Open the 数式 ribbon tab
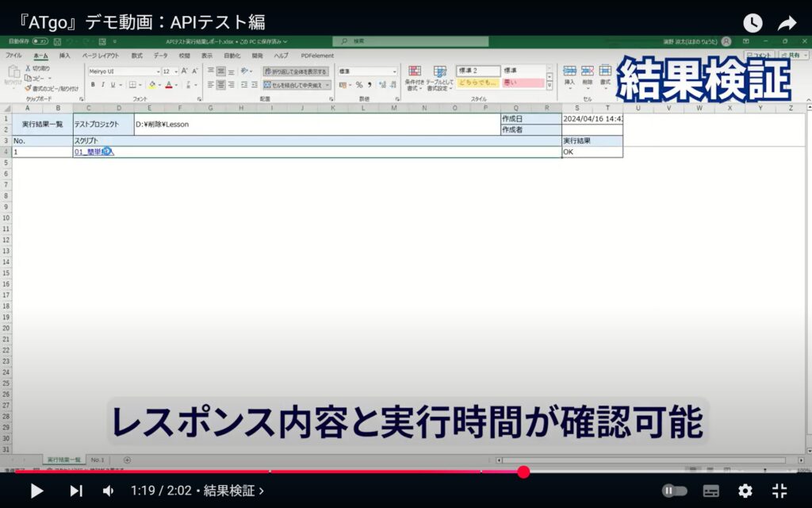 tap(136, 56)
